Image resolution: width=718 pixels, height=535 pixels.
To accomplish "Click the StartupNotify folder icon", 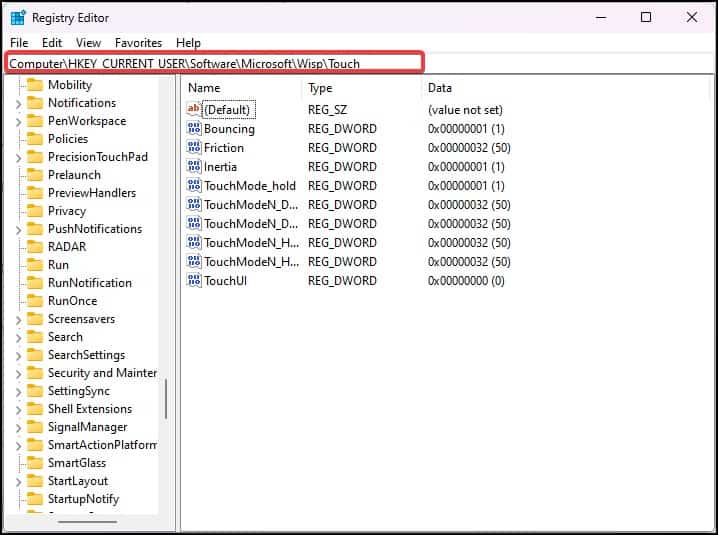I will 35,499.
